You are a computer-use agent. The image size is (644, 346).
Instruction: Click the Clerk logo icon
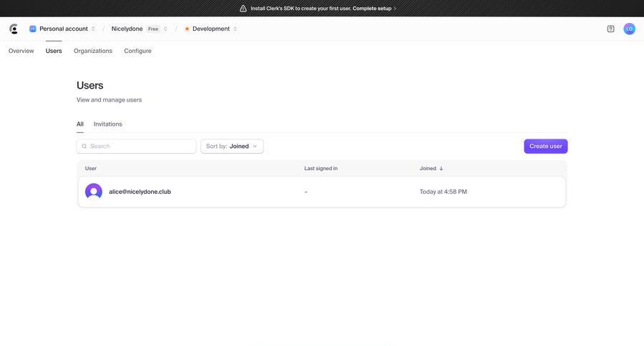(14, 29)
